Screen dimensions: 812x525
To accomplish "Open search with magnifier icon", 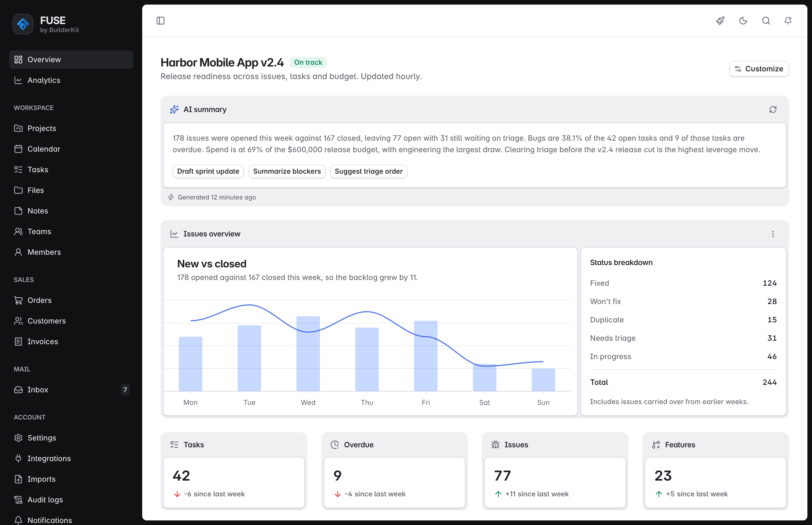I will coord(766,21).
